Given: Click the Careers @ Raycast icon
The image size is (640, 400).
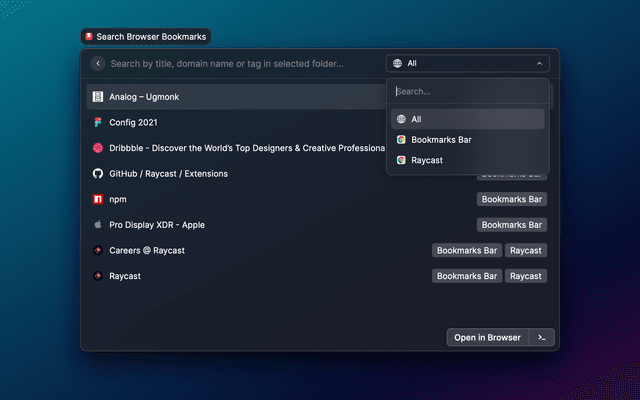Looking at the screenshot, I should (98, 250).
